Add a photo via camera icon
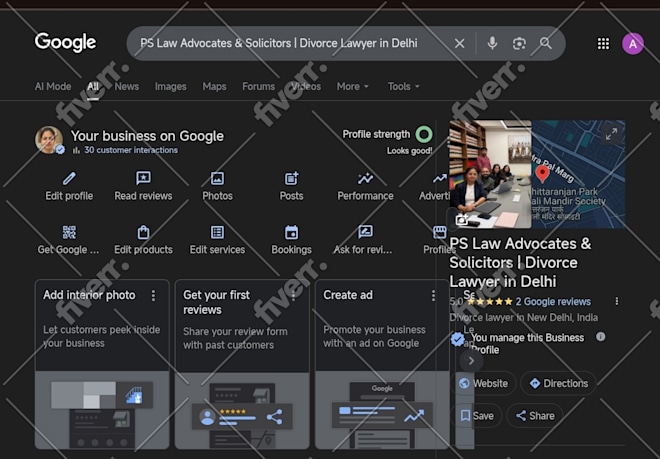660x459 pixels. 462,219
